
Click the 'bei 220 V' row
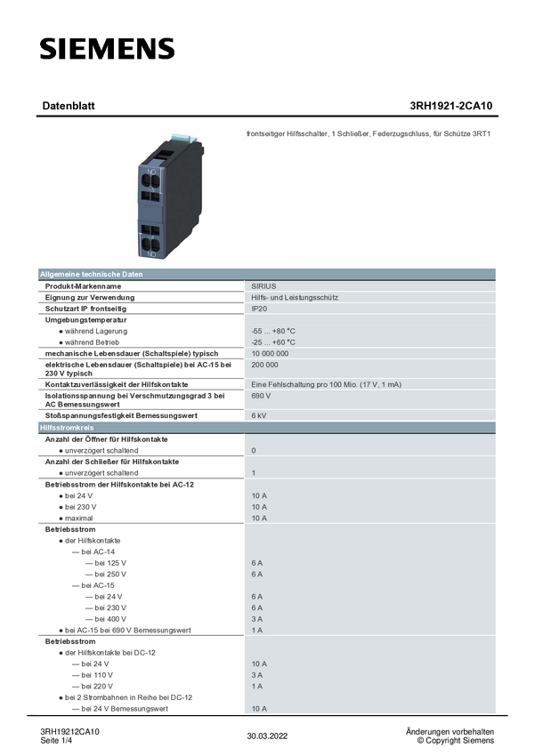coord(93,687)
